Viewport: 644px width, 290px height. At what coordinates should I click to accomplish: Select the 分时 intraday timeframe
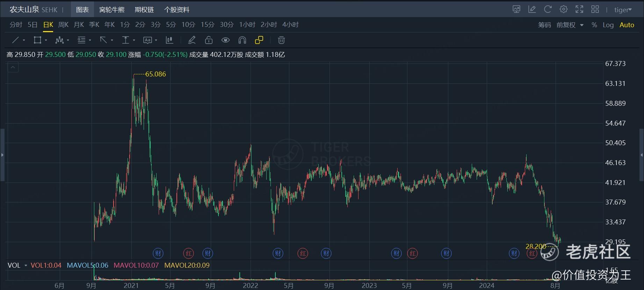pos(16,25)
